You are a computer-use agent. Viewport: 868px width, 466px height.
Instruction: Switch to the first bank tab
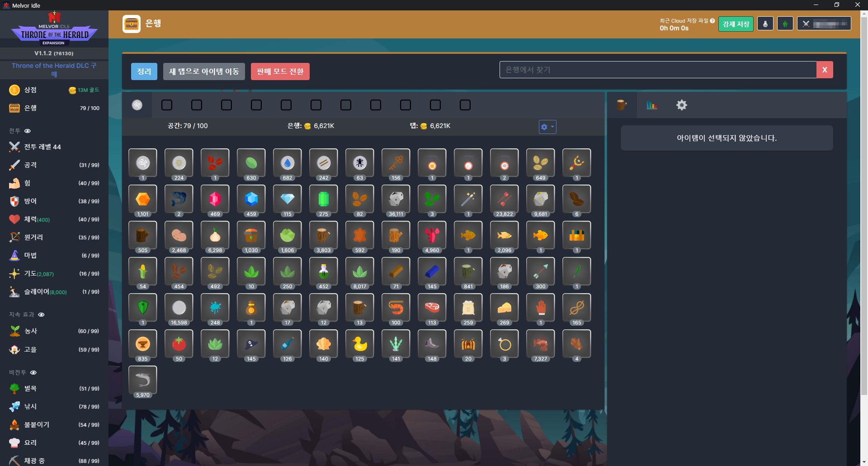137,105
